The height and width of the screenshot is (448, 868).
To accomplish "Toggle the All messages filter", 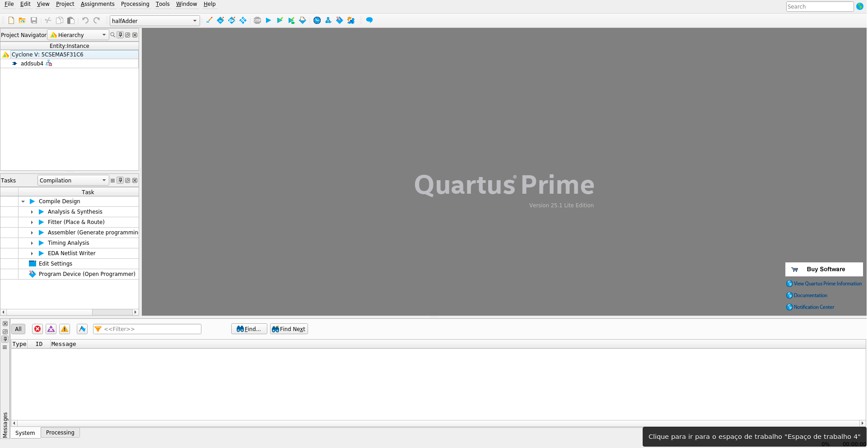I will click(18, 329).
